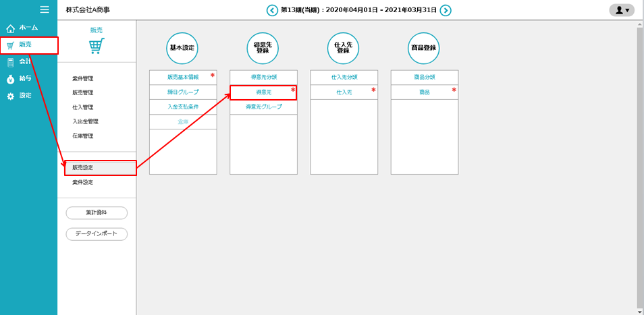Click the 設定 gear icon
This screenshot has width=644, height=315.
click(x=10, y=96)
